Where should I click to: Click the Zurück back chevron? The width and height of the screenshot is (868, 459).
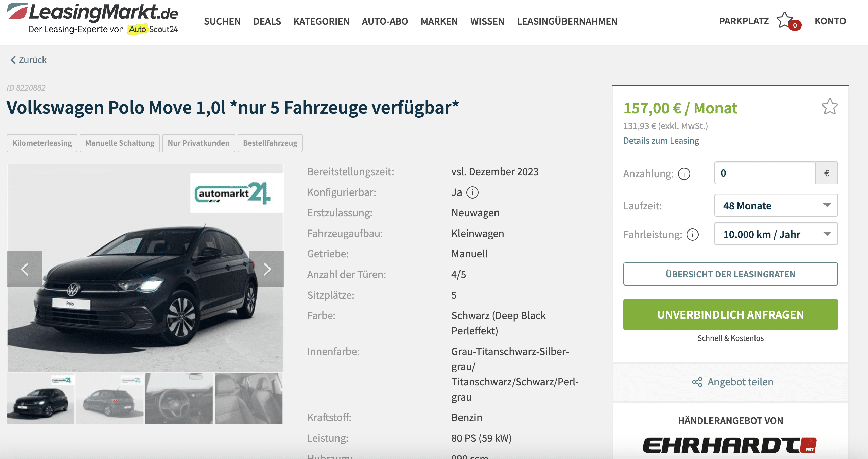pos(13,60)
